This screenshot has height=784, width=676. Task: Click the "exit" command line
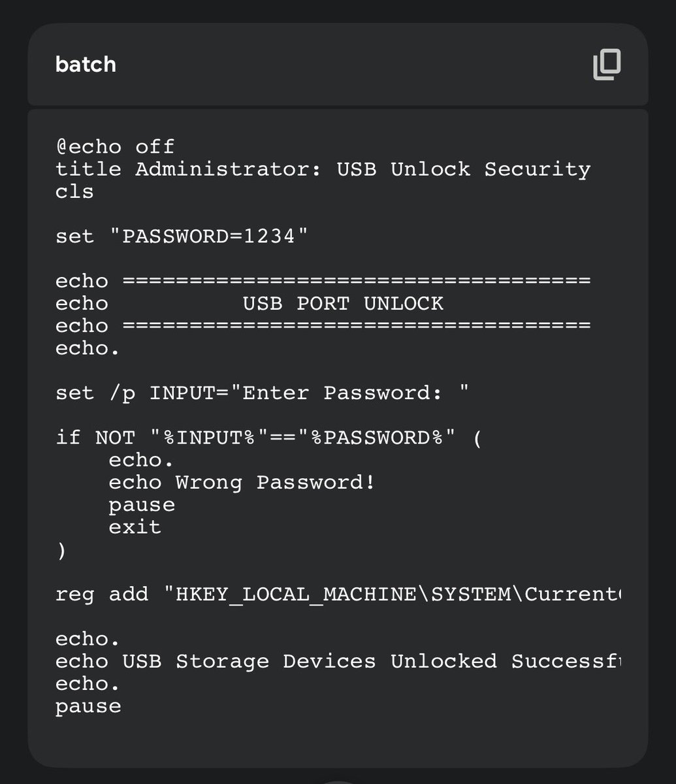coord(135,527)
